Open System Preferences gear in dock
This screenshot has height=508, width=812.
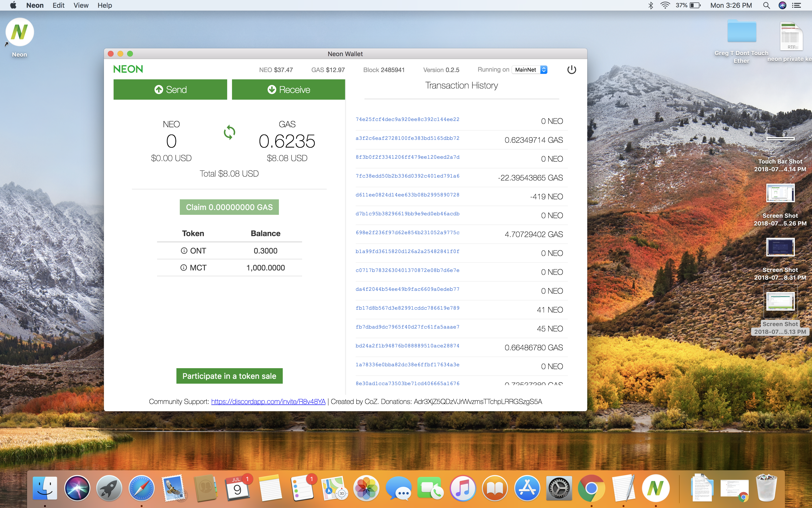[559, 488]
